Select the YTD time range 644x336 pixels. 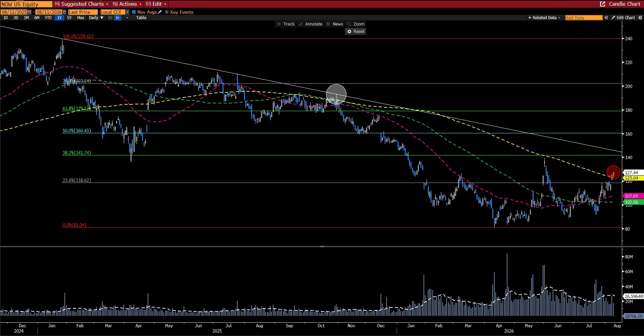point(48,18)
